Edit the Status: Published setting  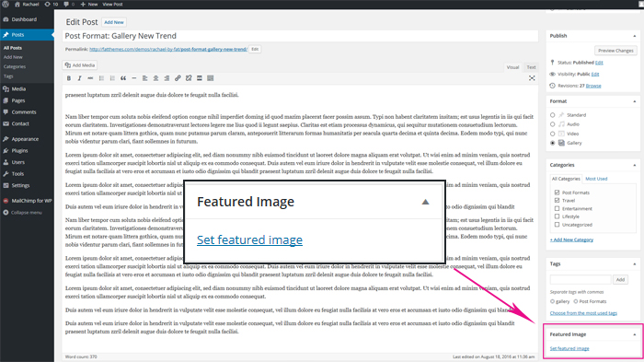pos(599,63)
